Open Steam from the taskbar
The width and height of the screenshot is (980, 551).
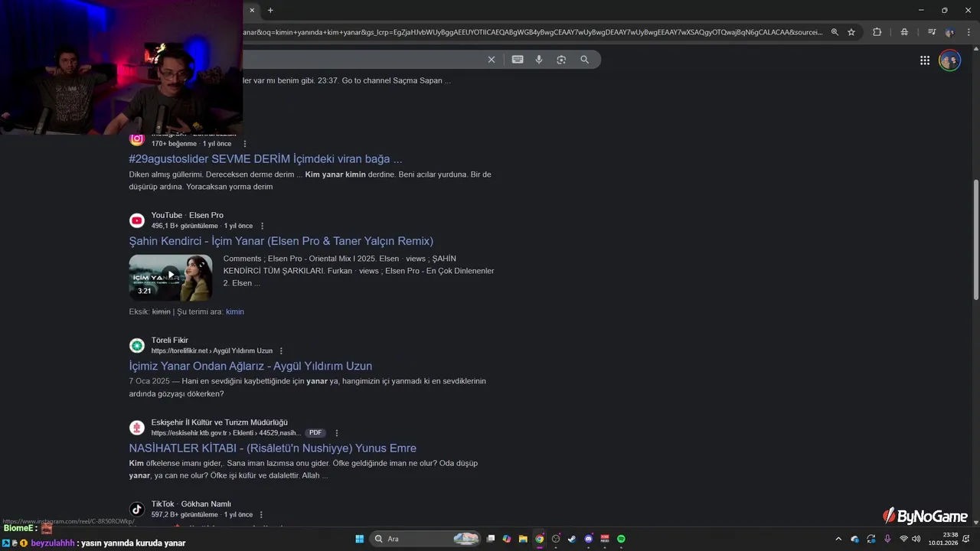click(x=572, y=539)
